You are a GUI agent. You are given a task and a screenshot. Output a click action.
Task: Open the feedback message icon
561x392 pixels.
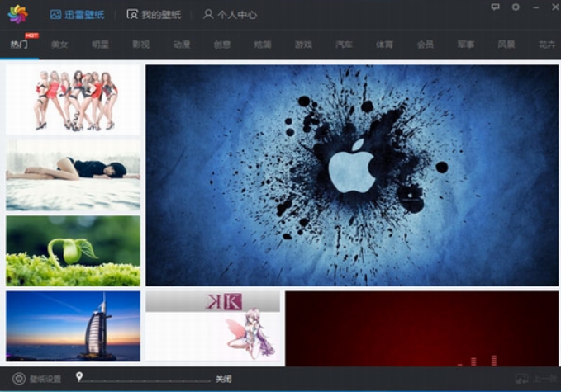pyautogui.click(x=495, y=7)
